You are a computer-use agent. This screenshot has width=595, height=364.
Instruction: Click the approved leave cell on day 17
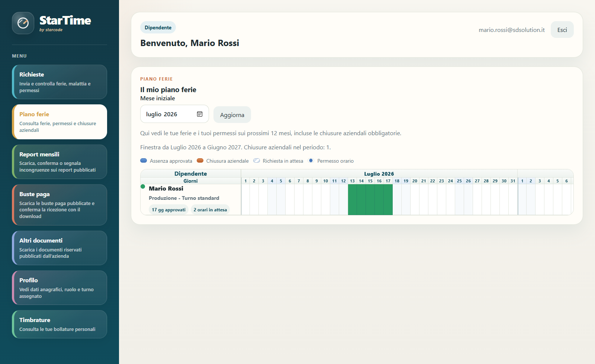(x=388, y=199)
